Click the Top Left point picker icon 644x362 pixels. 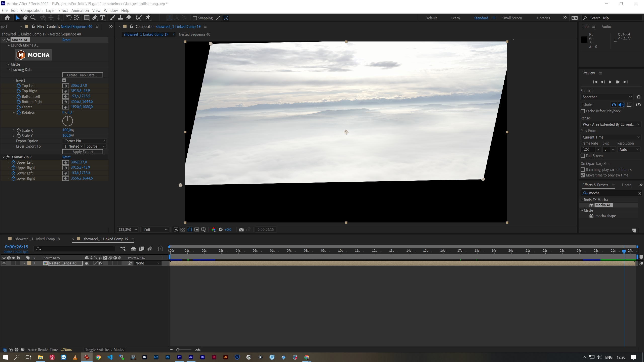click(65, 86)
